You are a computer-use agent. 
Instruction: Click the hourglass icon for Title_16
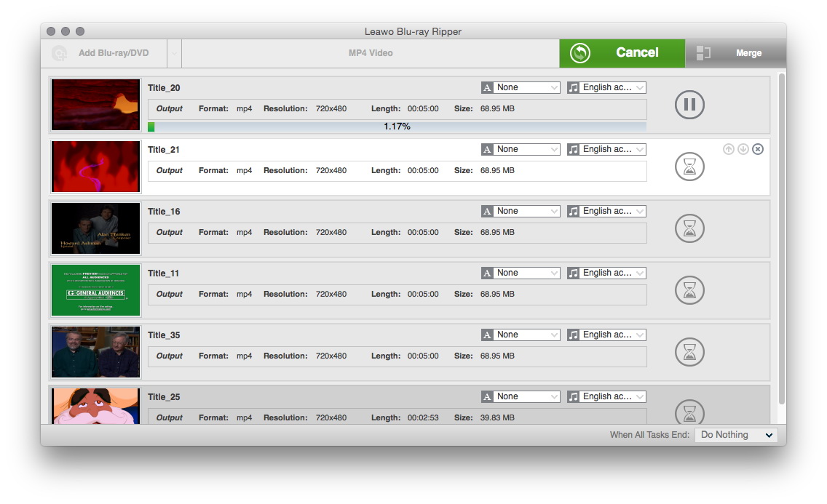689,229
